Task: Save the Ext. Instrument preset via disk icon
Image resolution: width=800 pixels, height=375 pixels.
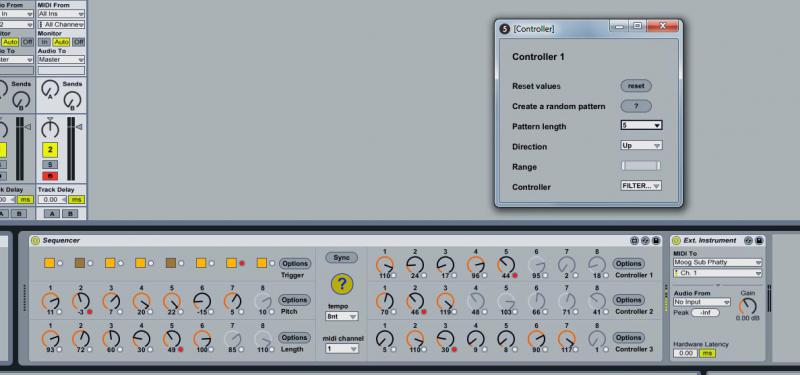Action: click(759, 240)
